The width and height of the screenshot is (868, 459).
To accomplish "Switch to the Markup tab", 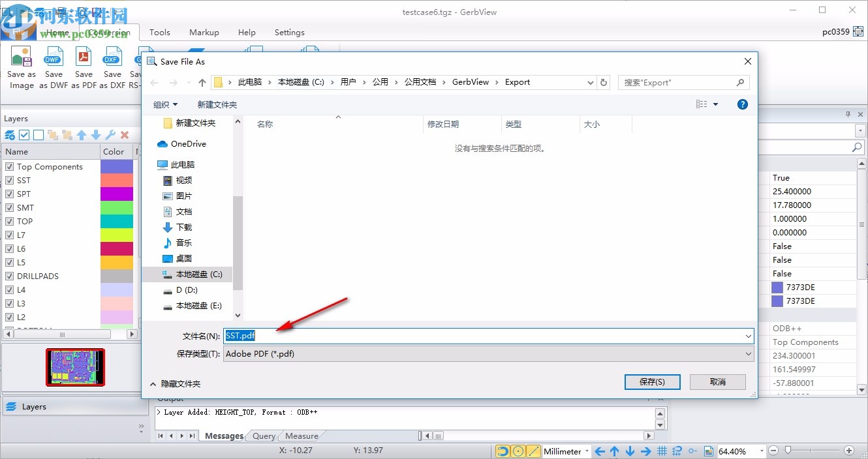I will tap(204, 32).
